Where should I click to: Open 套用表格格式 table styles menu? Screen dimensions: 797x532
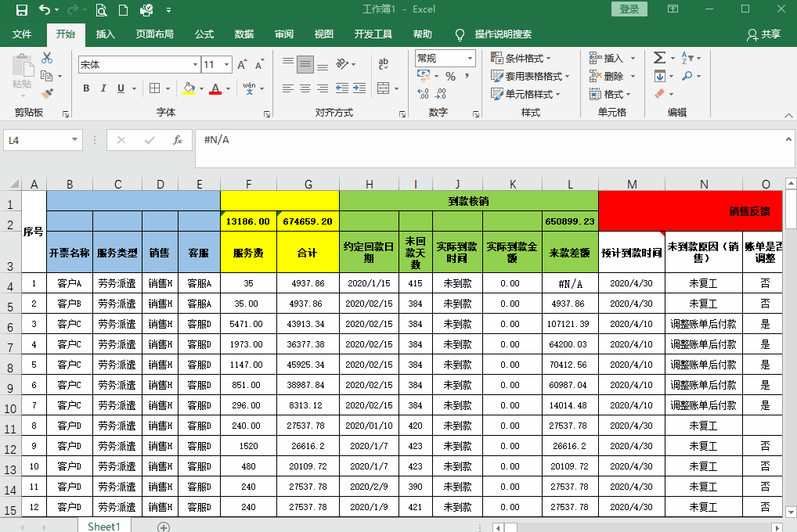coord(530,76)
